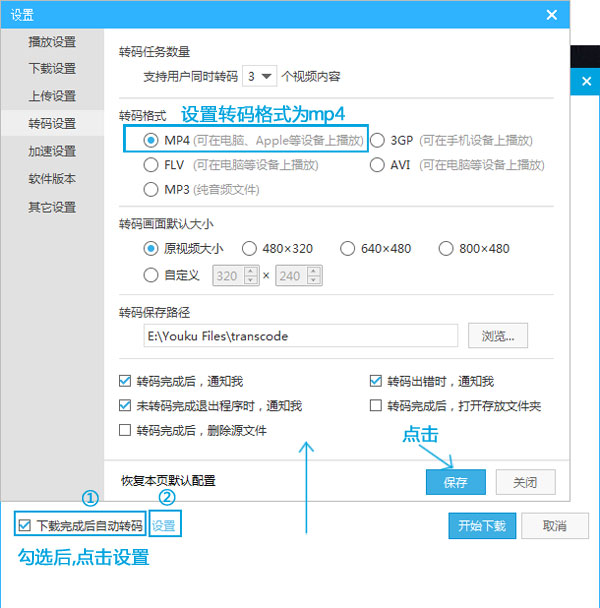Click the 设置 link in download window
The height and width of the screenshot is (608, 600).
(163, 526)
